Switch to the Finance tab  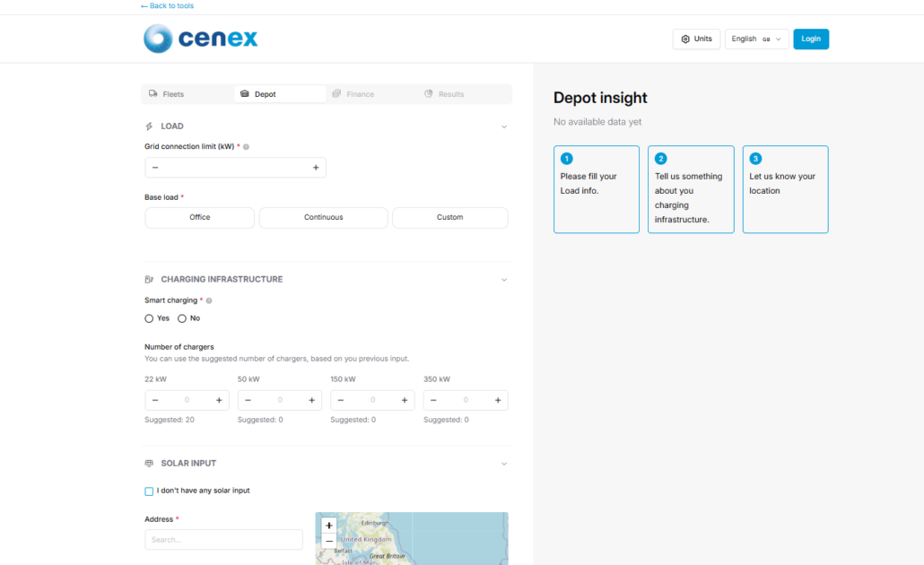tap(372, 94)
